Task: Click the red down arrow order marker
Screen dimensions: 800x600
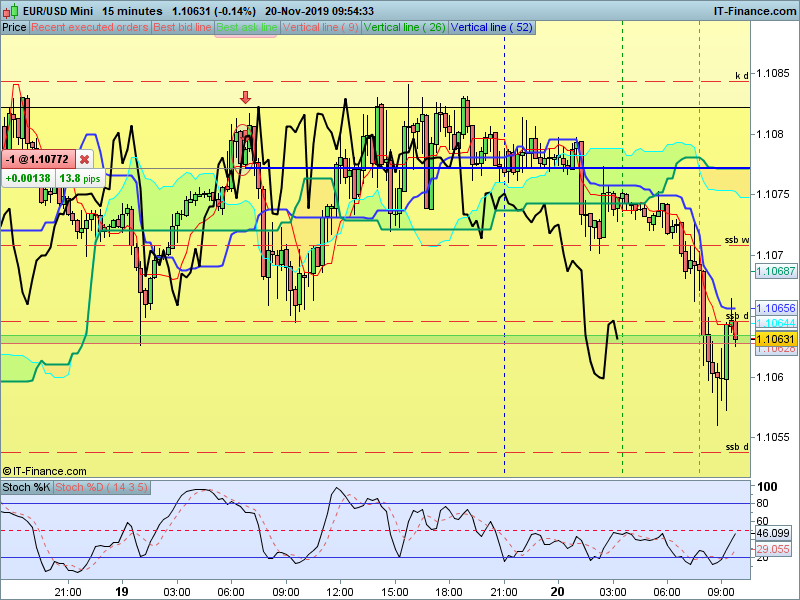Action: point(245,97)
